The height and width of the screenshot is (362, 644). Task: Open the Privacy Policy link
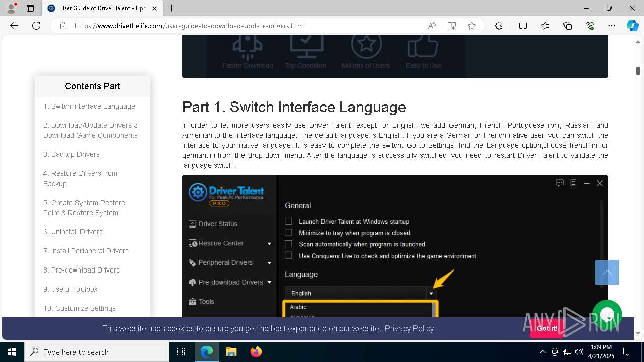coord(409,328)
